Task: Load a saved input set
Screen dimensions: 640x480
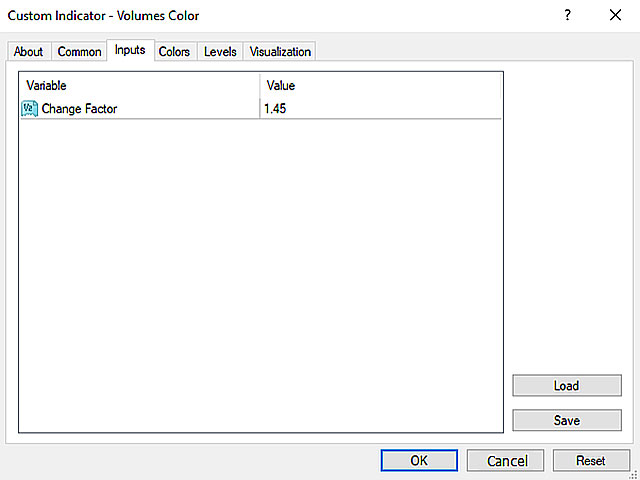Action: [x=567, y=386]
